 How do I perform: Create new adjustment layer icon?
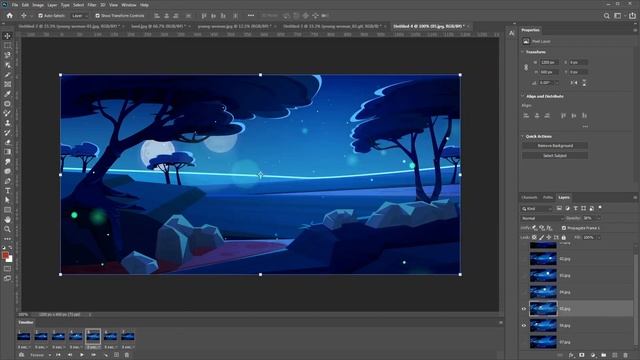click(x=593, y=356)
